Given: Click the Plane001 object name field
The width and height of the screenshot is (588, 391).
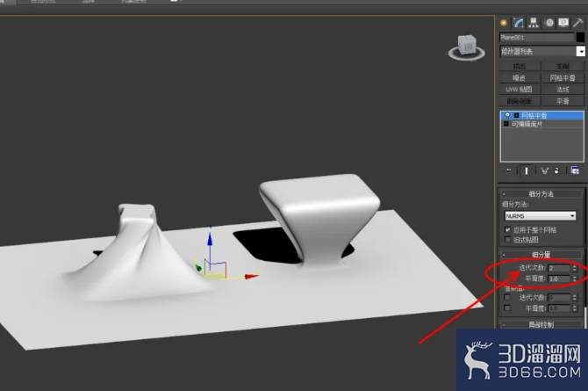Looking at the screenshot, I should pyautogui.click(x=536, y=37).
